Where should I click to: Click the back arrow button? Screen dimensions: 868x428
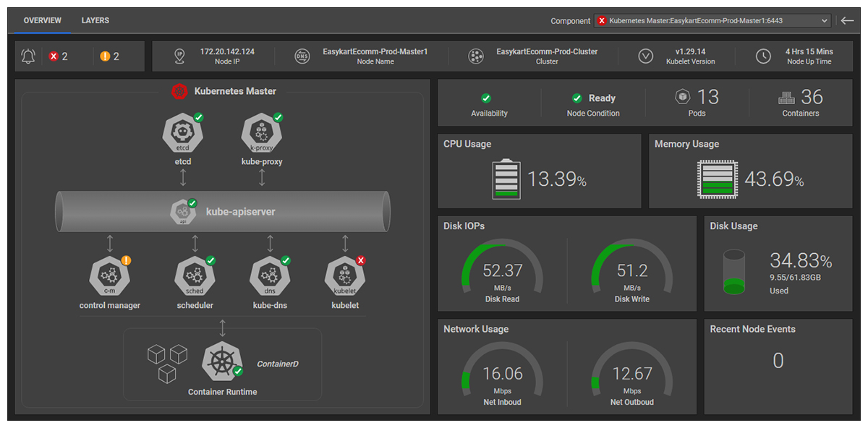[x=848, y=21]
